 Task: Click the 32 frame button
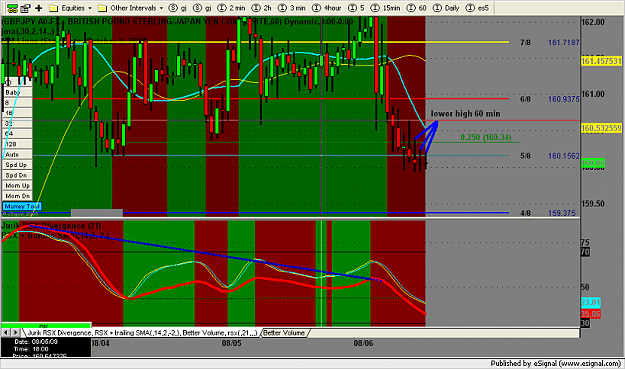[x=18, y=124]
